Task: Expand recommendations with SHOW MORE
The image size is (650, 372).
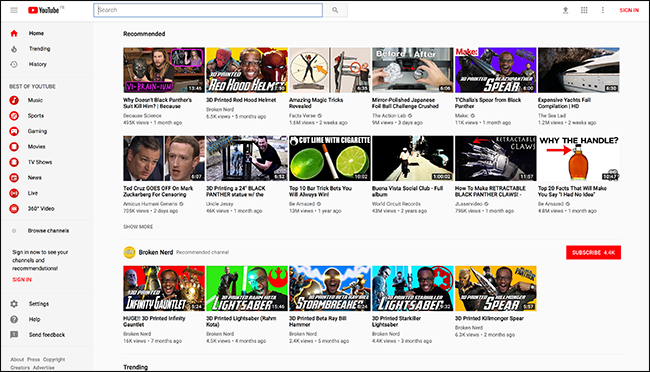Action: pyautogui.click(x=138, y=227)
